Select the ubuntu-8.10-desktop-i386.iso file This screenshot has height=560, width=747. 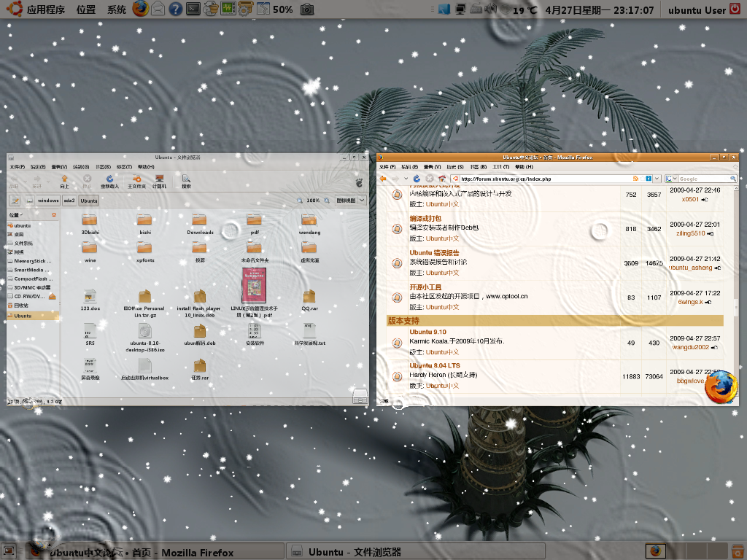point(145,337)
